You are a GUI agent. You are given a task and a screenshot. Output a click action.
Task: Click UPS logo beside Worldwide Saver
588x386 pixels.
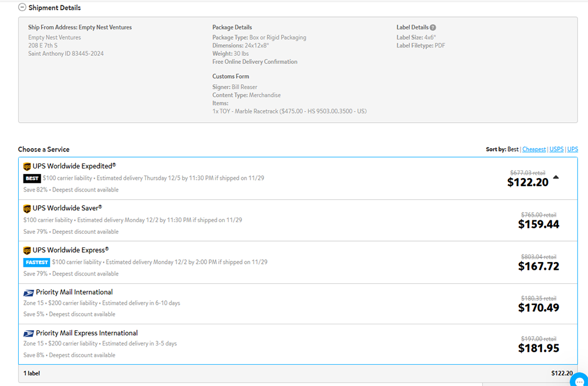(x=26, y=209)
